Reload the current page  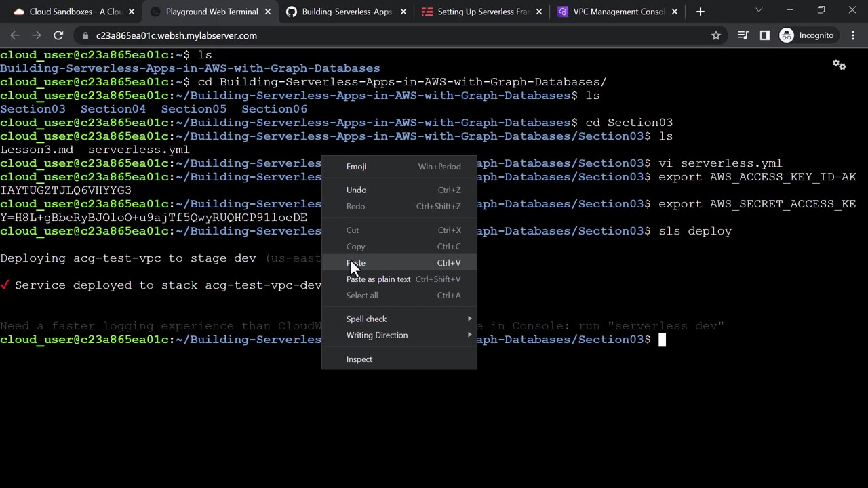point(58,35)
